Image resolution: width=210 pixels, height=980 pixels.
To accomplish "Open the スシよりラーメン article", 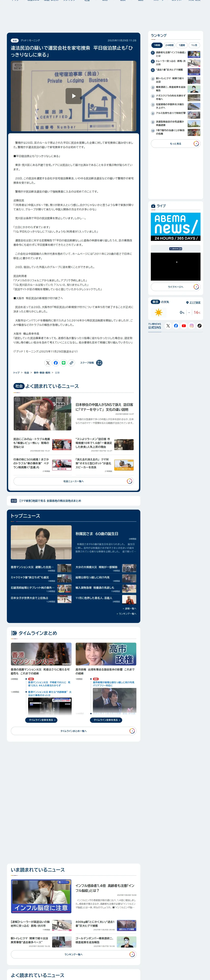I will pos(94,443).
